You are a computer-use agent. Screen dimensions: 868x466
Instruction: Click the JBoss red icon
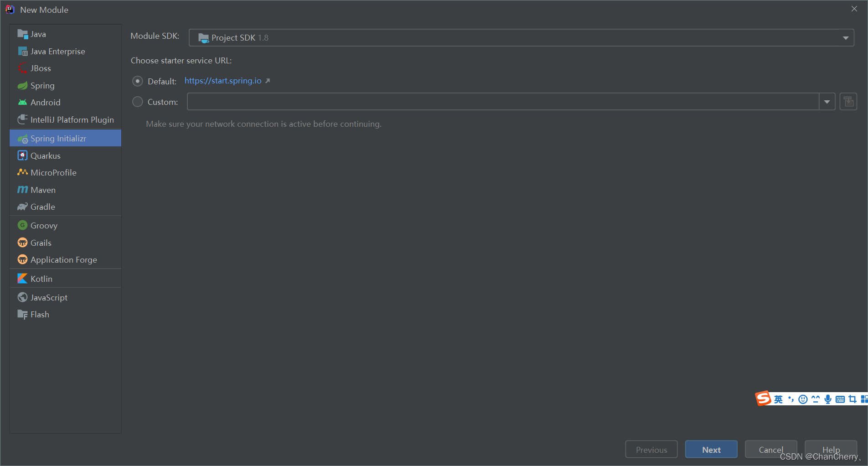[22, 68]
